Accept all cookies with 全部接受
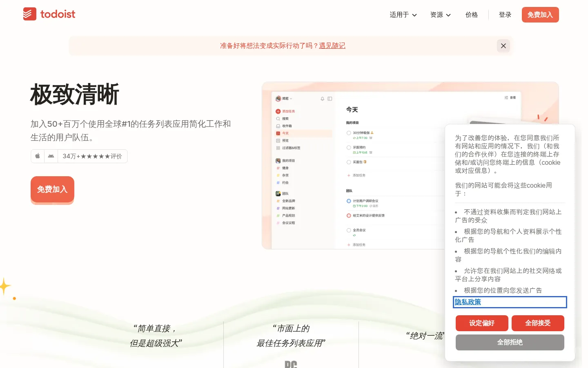588x368 pixels. pos(538,323)
